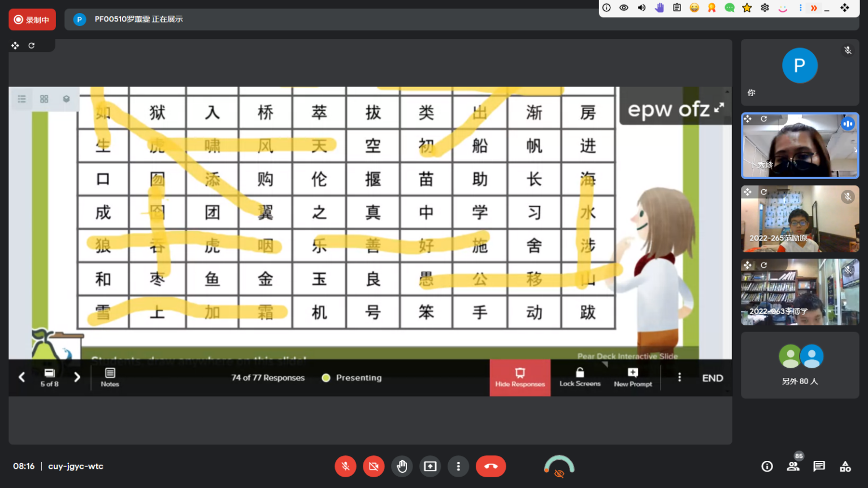
Task: Select video tile 2022-265范励原
Action: tap(800, 219)
